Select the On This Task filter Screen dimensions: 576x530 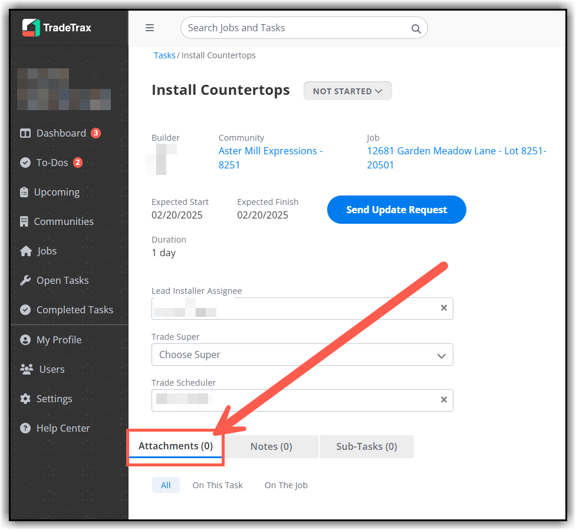pyautogui.click(x=217, y=485)
